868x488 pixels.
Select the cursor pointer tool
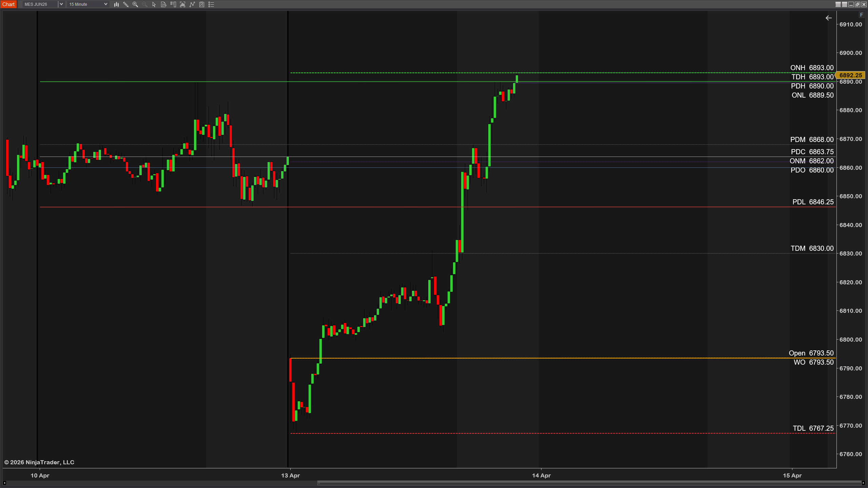click(x=154, y=4)
